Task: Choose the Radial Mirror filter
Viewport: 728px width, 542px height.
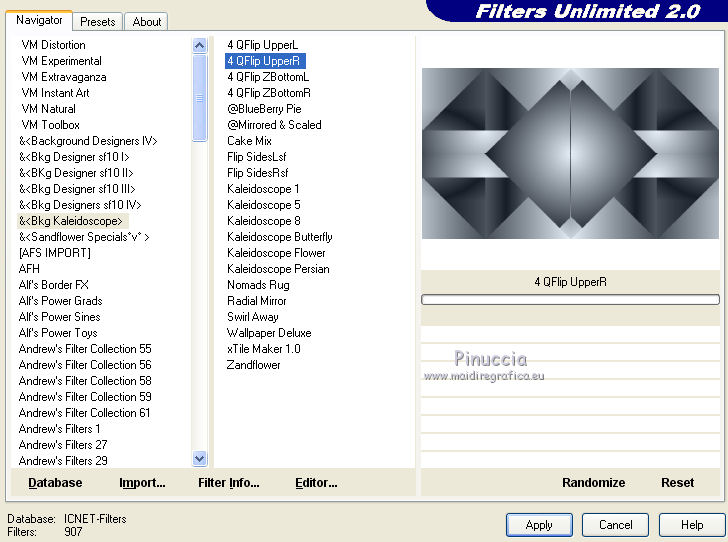Action: 257,301
